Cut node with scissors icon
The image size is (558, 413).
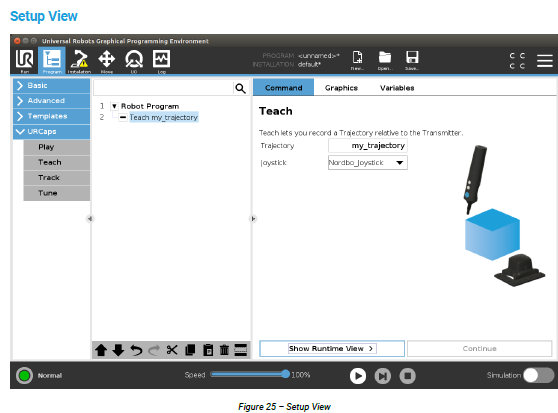172,350
